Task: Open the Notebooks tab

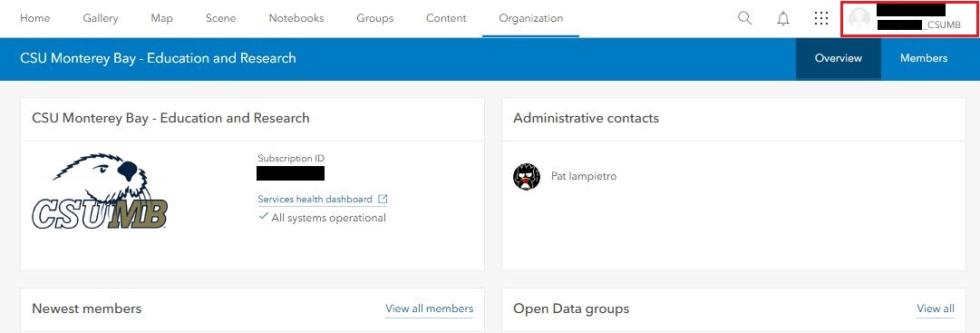Action: pos(296,18)
